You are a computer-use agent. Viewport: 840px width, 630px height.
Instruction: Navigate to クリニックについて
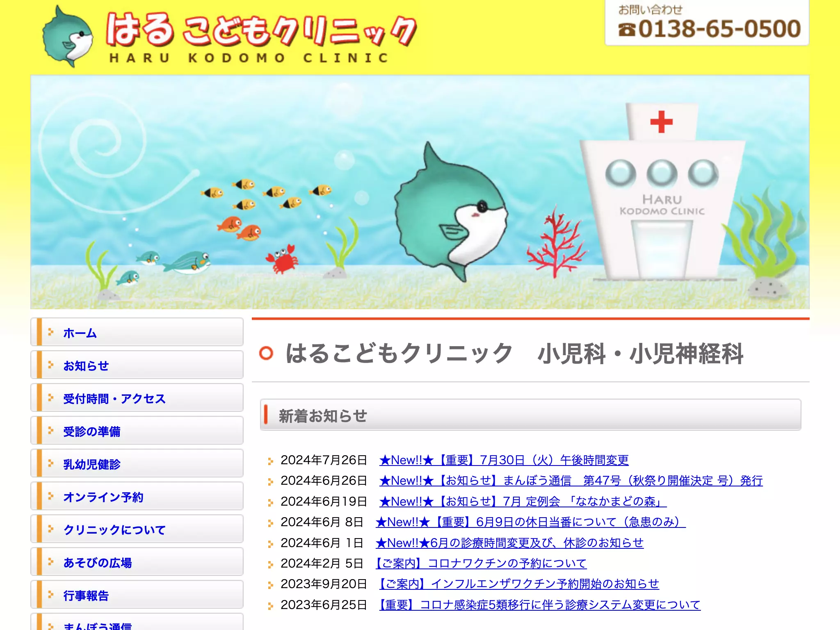[137, 530]
